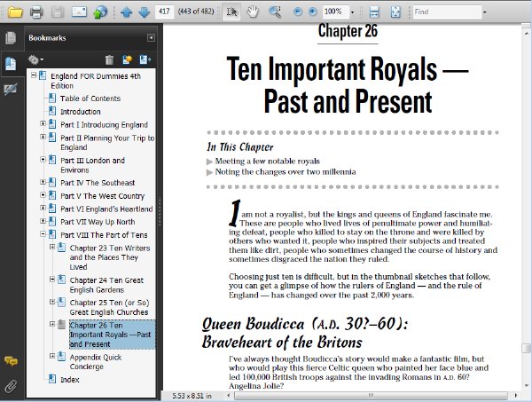Select Chapter 24 Ten Great English Gardens
532x402 pixels.
[x=106, y=285]
